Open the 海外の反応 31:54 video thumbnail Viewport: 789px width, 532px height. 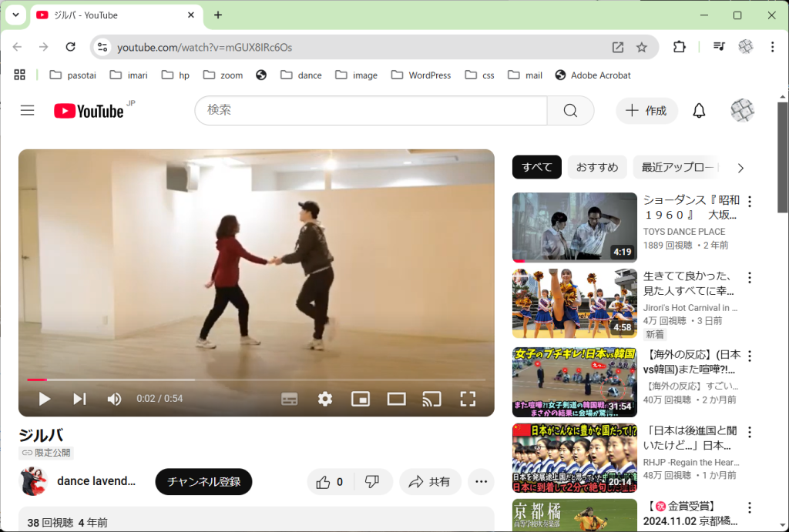tap(575, 382)
